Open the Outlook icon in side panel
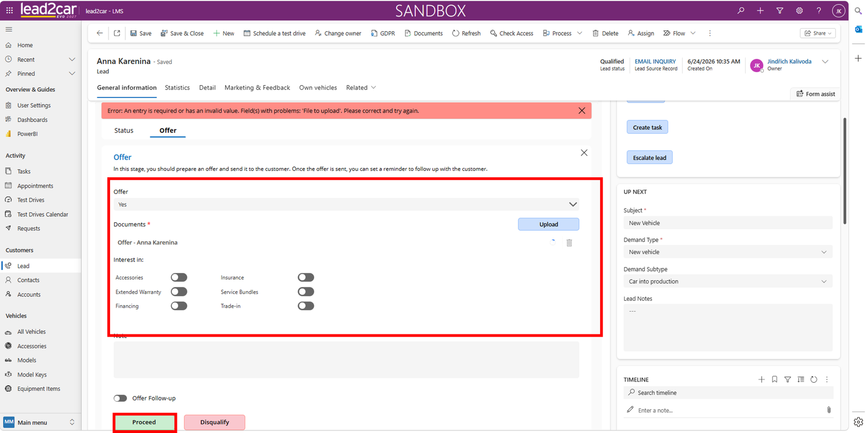The height and width of the screenshot is (433, 868). pos(858,29)
